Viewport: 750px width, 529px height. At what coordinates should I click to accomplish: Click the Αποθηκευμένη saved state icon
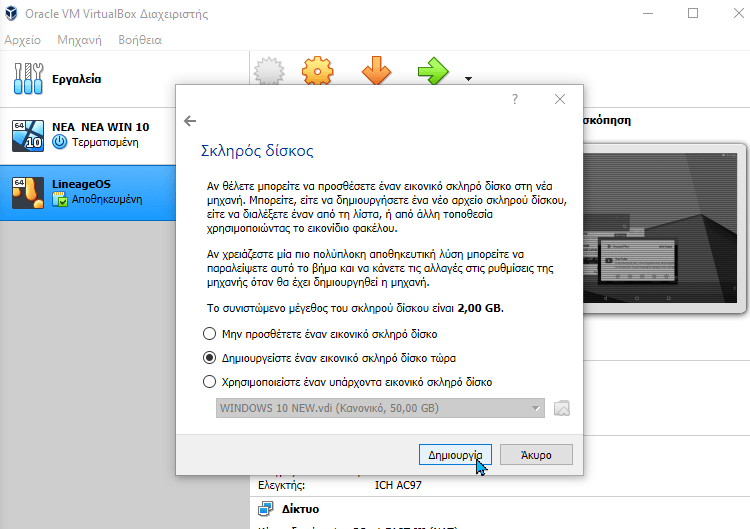pyautogui.click(x=60, y=199)
